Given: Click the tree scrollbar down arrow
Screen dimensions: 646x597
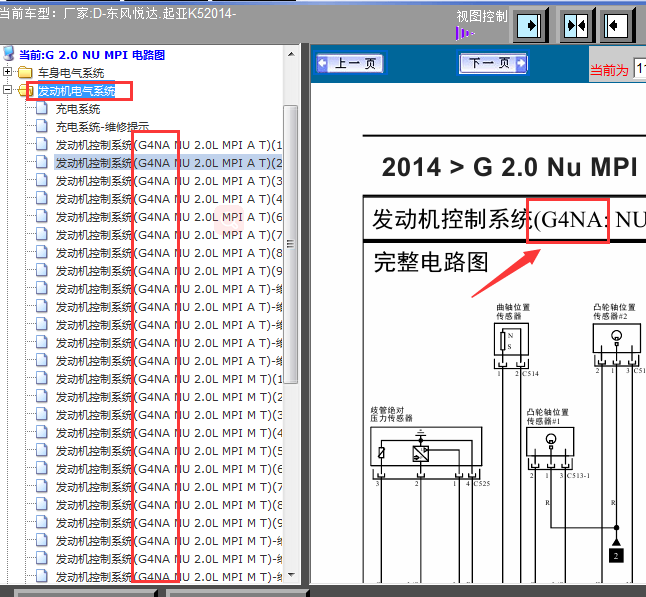Looking at the screenshot, I should (x=291, y=575).
